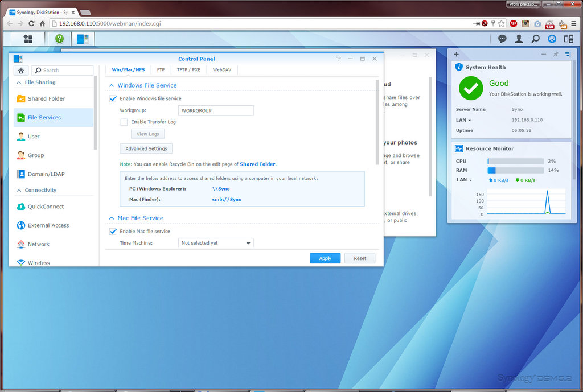Image resolution: width=583 pixels, height=392 pixels.
Task: Open Group settings in sidebar
Action: (53, 155)
